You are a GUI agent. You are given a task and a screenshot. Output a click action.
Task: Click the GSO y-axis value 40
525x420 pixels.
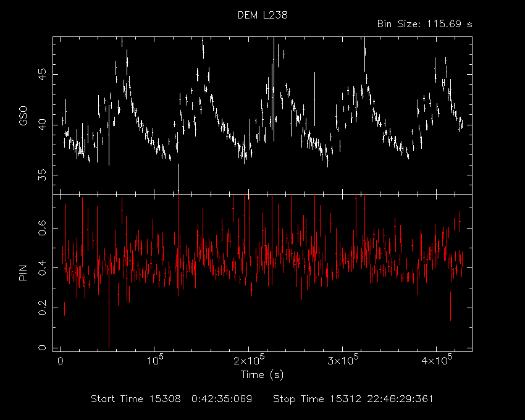coord(42,125)
